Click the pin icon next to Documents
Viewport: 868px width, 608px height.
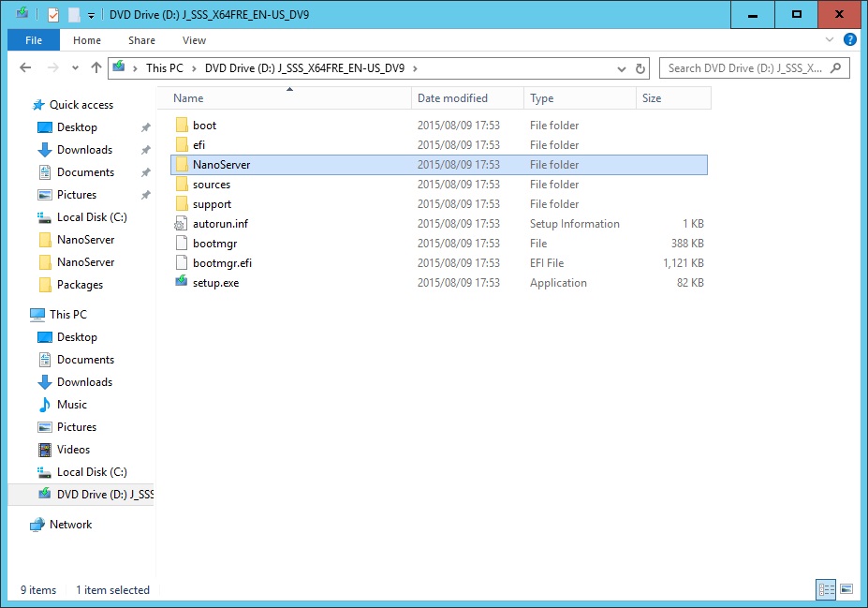pos(145,172)
